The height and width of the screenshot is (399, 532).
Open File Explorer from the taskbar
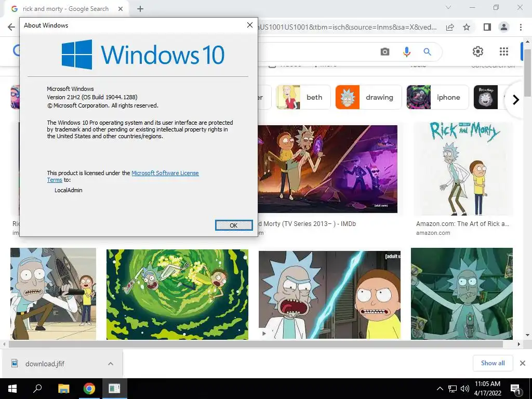(x=64, y=389)
